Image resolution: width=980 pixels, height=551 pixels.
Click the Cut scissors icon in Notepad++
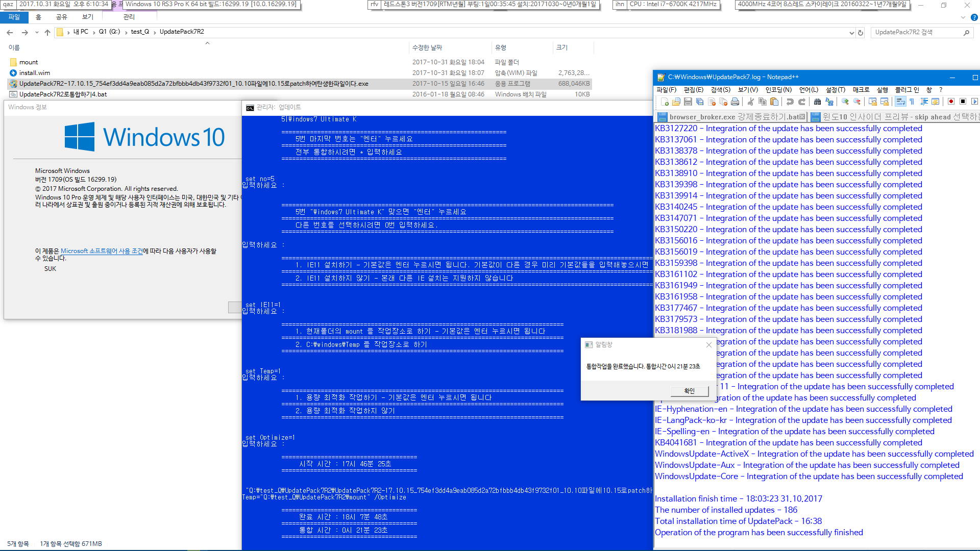[x=751, y=102]
